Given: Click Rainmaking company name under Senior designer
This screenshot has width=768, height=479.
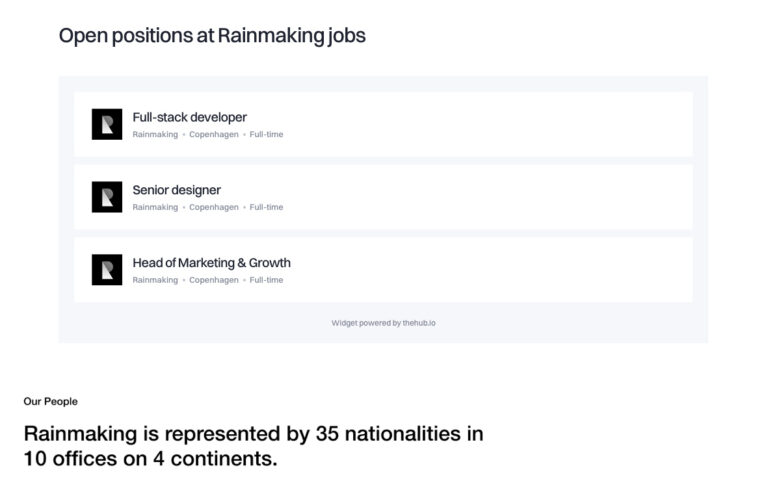Looking at the screenshot, I should click(155, 207).
